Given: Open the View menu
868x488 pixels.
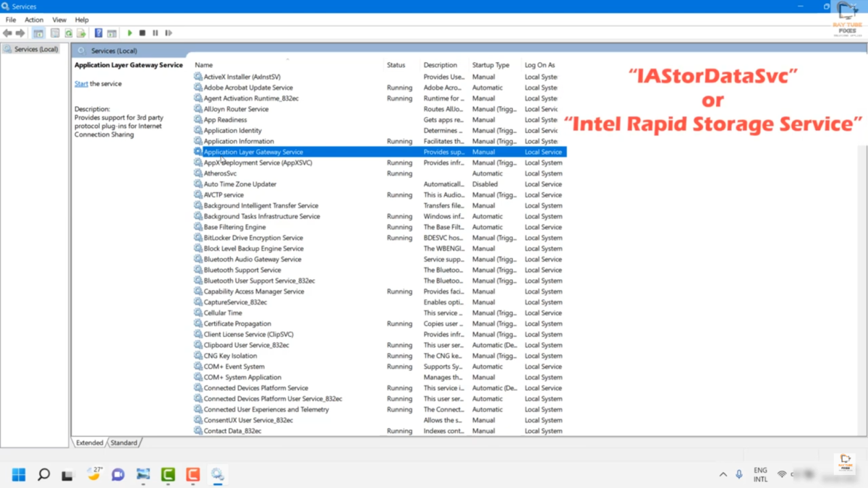Looking at the screenshot, I should 59,20.
